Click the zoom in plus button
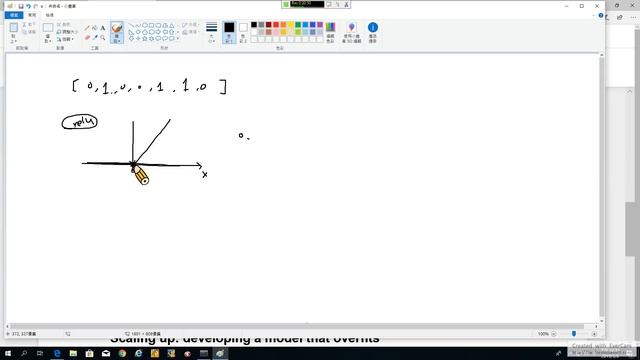640x360 pixels. 594,334
